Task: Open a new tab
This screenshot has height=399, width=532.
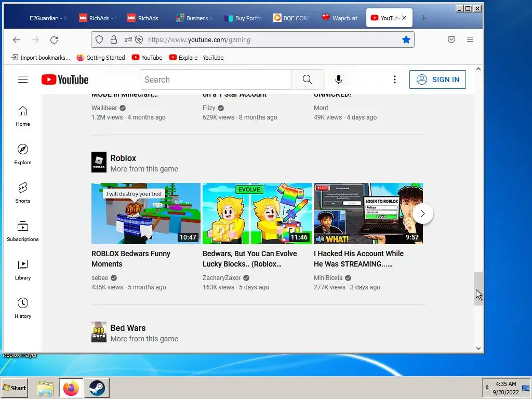Action: point(423,18)
